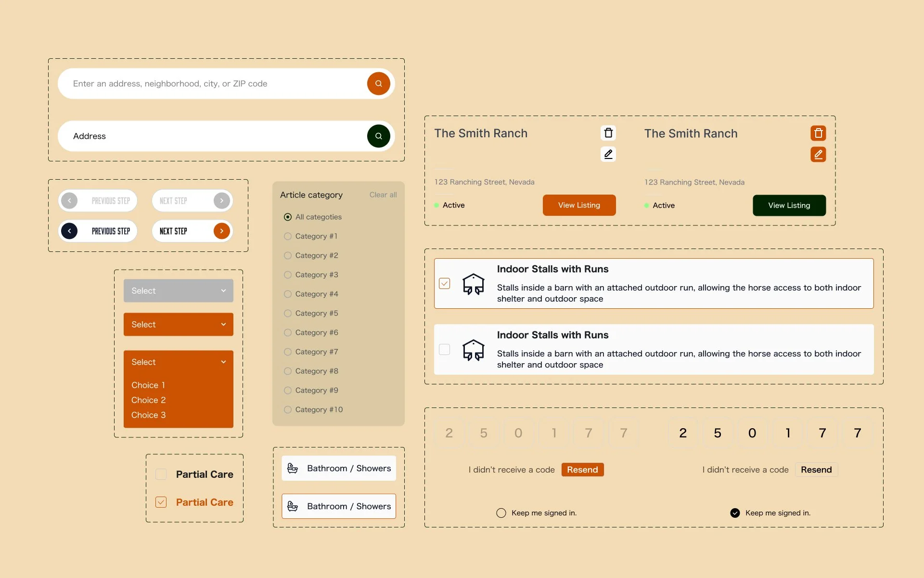The image size is (924, 578).
Task: Click the white Resend button
Action: pyautogui.click(x=816, y=470)
